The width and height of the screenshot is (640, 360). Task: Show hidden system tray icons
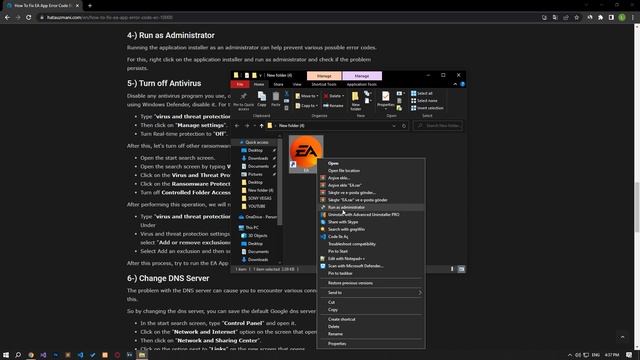pyautogui.click(x=570, y=355)
